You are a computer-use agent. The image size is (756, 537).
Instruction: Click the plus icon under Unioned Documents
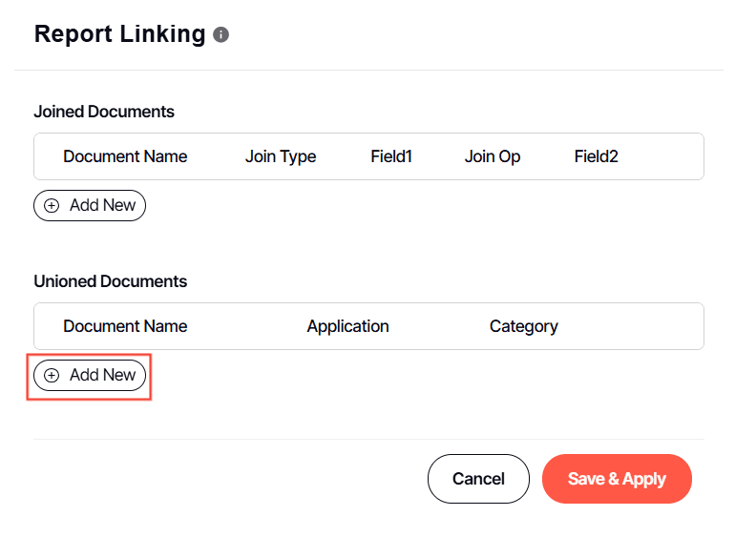(52, 375)
